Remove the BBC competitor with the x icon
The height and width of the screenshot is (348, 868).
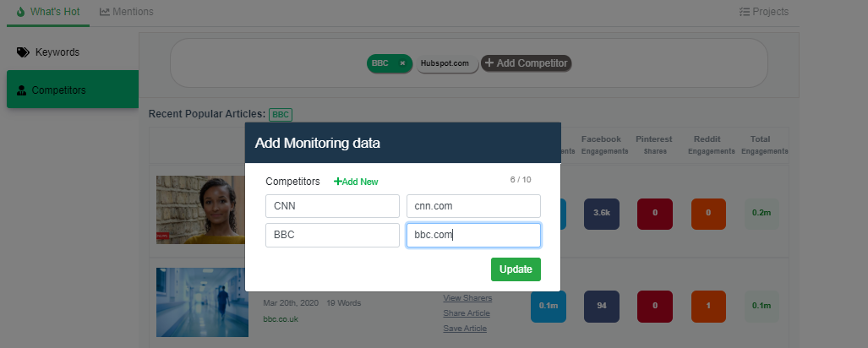[402, 63]
